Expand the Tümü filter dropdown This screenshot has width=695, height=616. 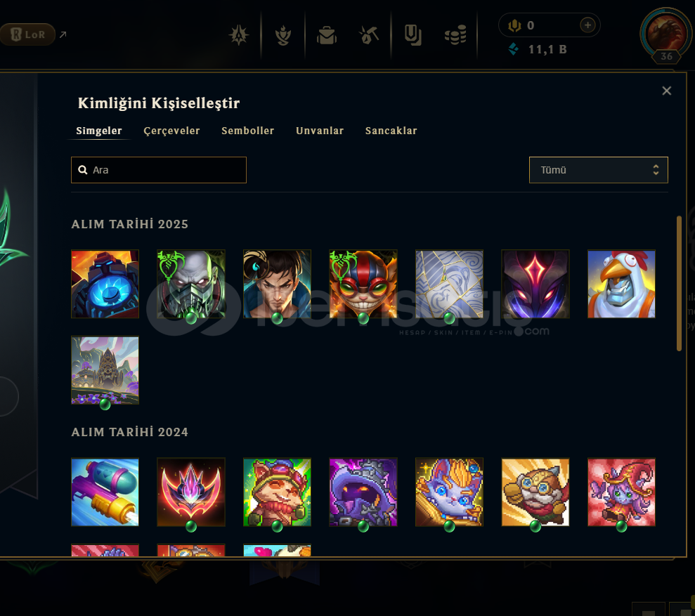(598, 170)
